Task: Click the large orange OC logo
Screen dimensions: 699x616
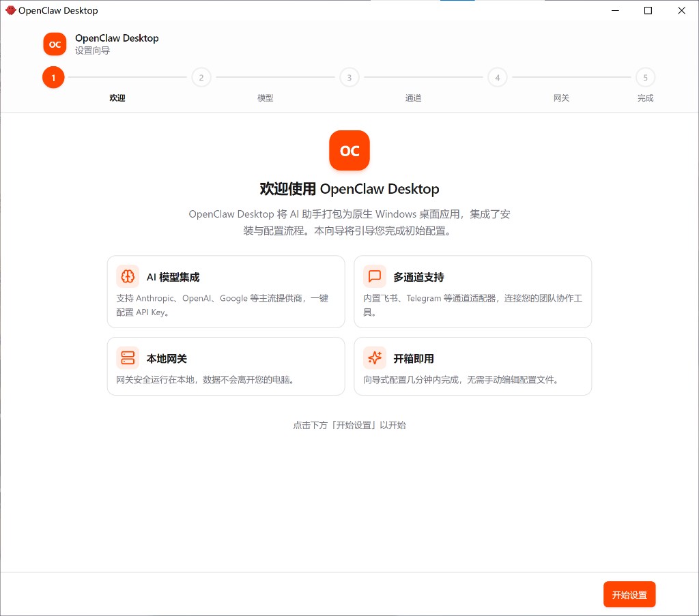Action: [x=349, y=151]
